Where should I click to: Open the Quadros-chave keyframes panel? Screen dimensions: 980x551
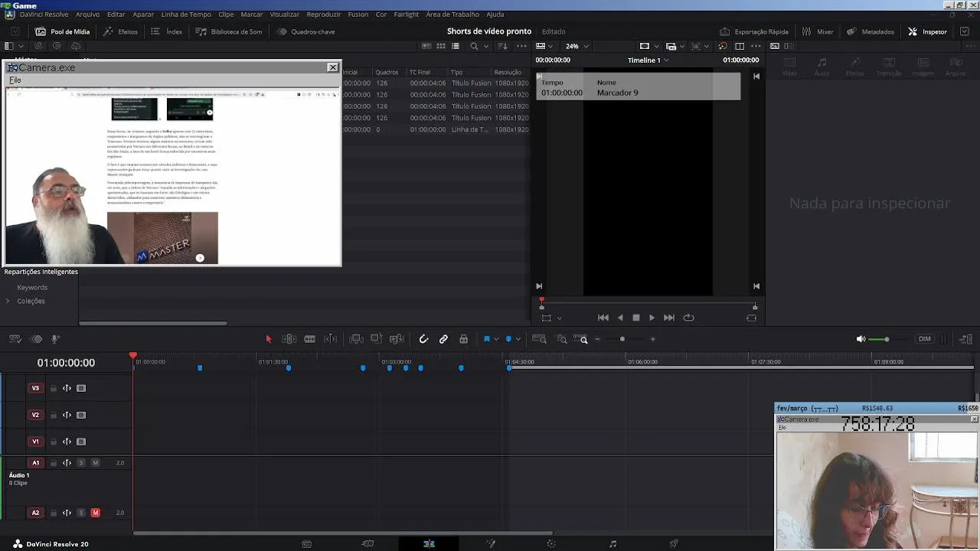[305, 31]
